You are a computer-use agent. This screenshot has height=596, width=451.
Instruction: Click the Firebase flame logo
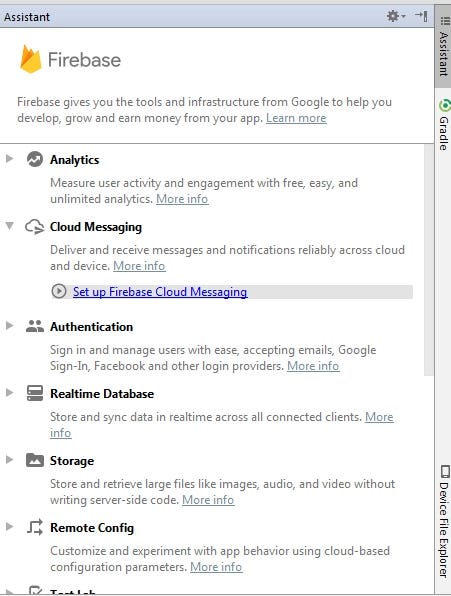pos(30,59)
